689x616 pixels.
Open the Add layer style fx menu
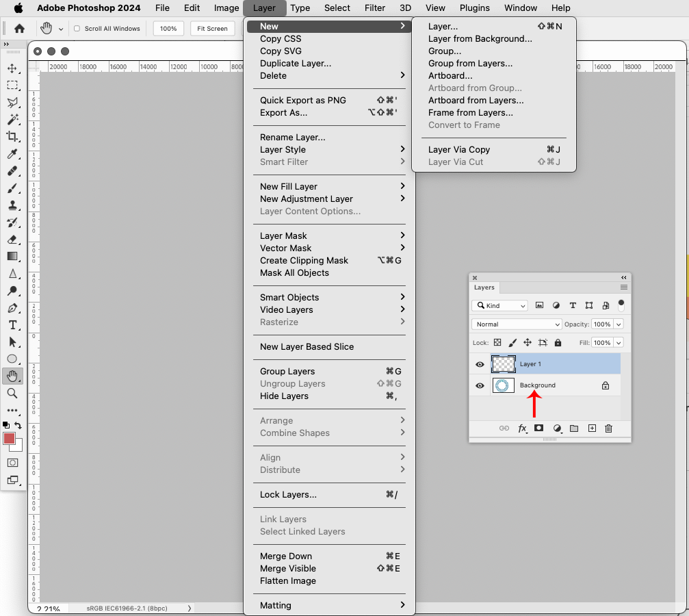[522, 428]
